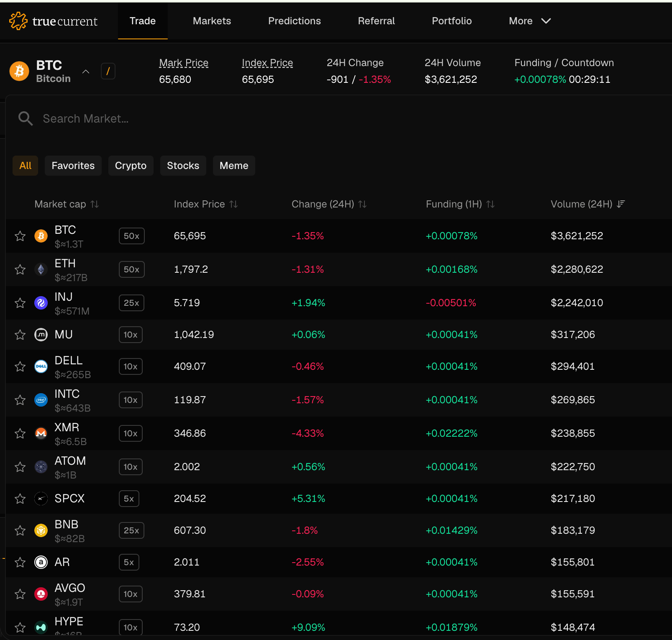Open the Referral tab
Viewport: 672px width, 640px height.
[376, 21]
